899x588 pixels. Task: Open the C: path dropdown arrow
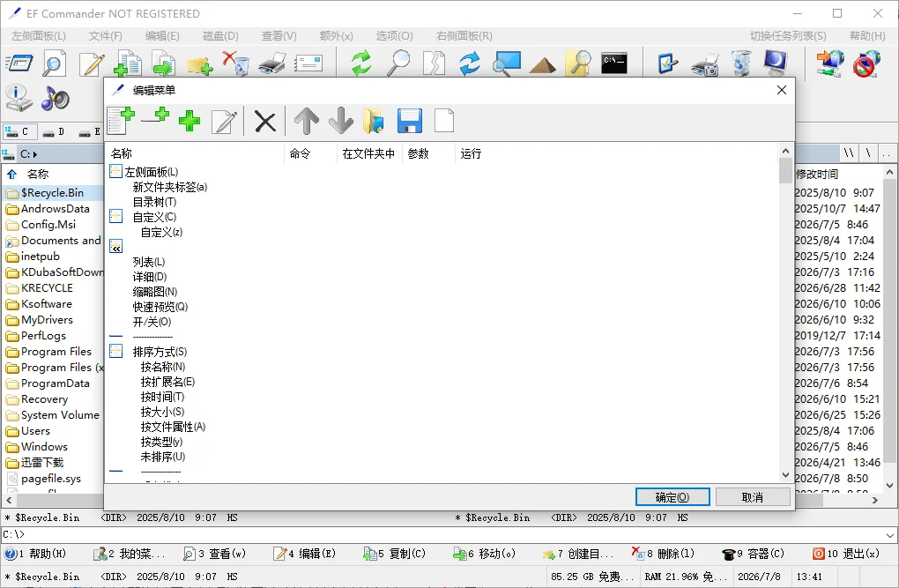pyautogui.click(x=35, y=154)
